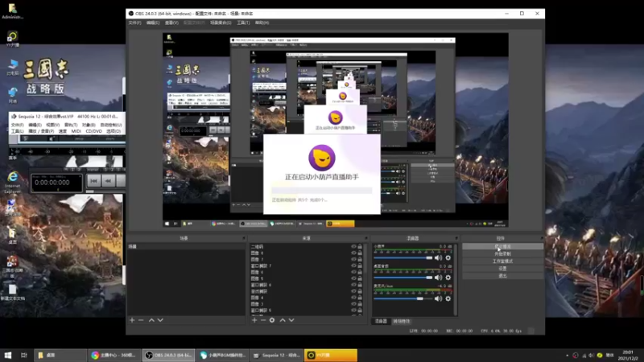Toggle visibility eye for 窗口捕获 6

click(x=353, y=285)
